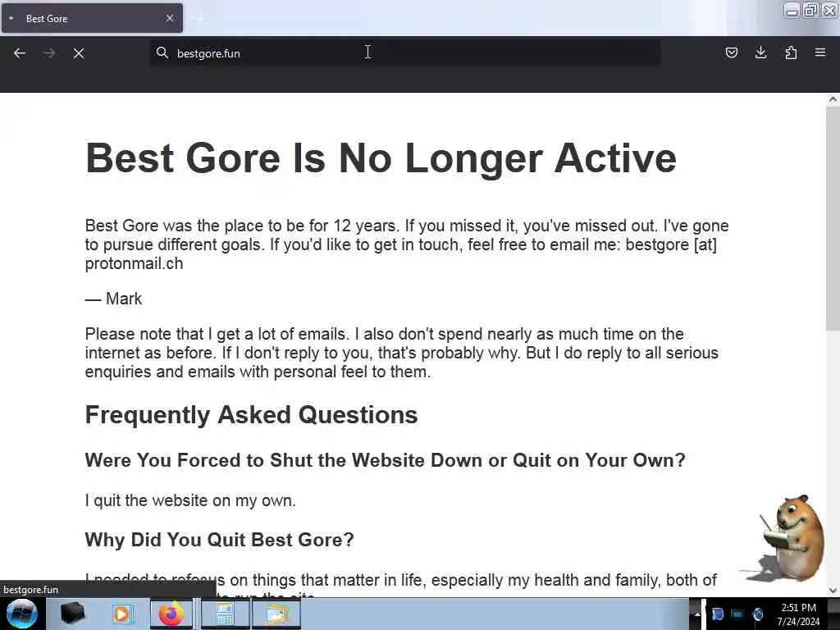The height and width of the screenshot is (630, 840).
Task: Click the magnifier icon in address bar
Action: (x=162, y=52)
